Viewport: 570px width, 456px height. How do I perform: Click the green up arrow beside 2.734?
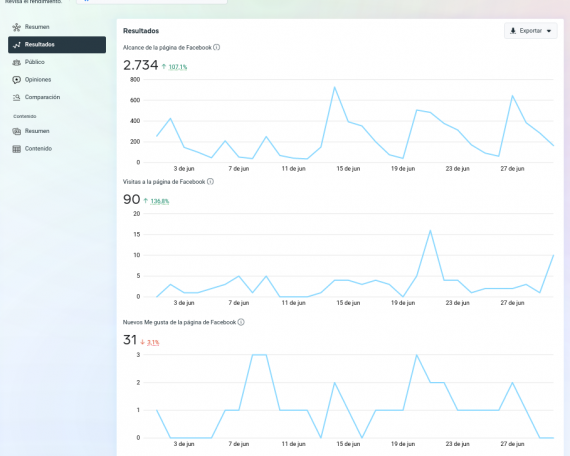tap(164, 67)
